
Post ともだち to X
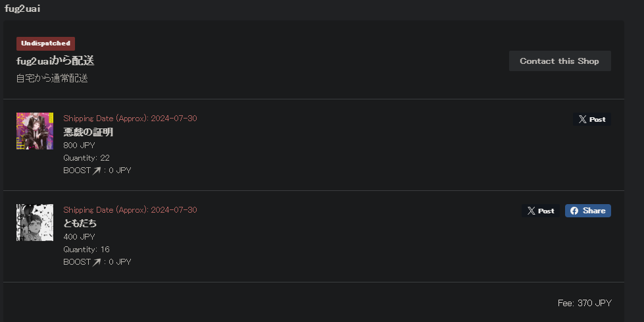tap(541, 211)
